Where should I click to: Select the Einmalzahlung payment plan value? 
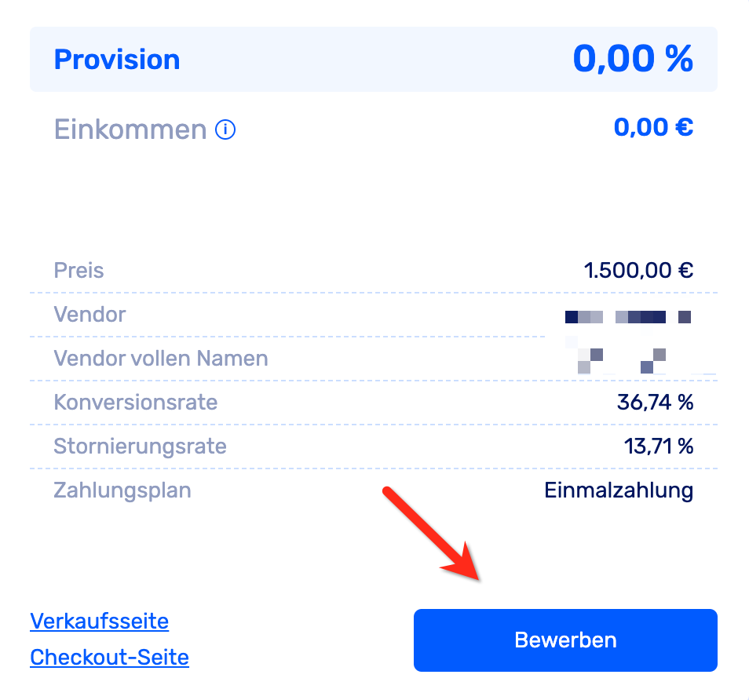click(x=619, y=490)
